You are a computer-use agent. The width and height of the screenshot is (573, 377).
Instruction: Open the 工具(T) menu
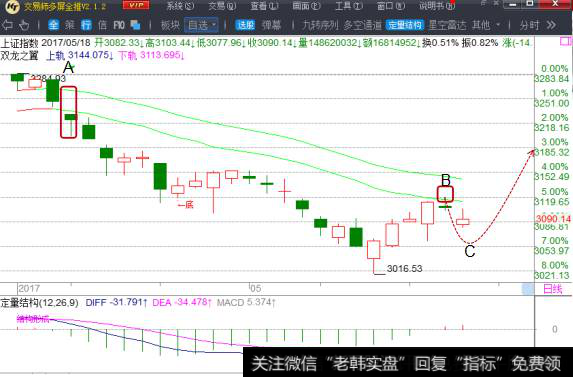[349, 6]
